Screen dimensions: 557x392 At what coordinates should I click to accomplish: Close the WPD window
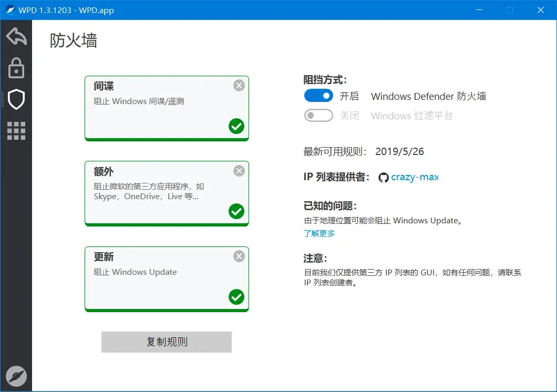pos(540,10)
